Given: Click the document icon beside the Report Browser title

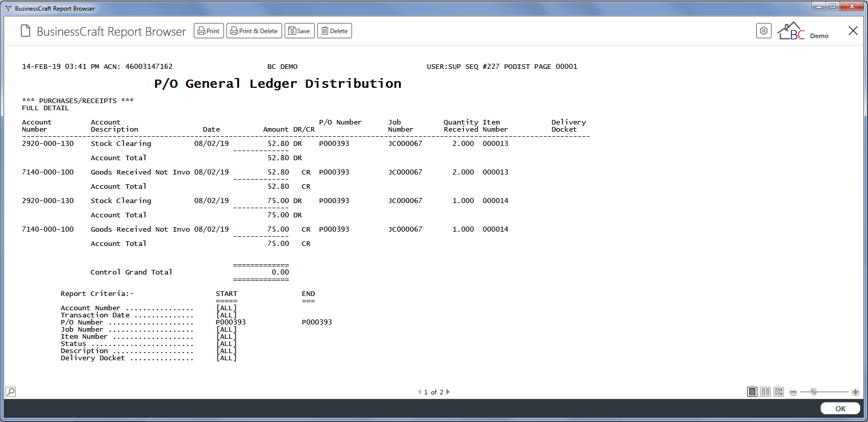Looking at the screenshot, I should pos(26,31).
